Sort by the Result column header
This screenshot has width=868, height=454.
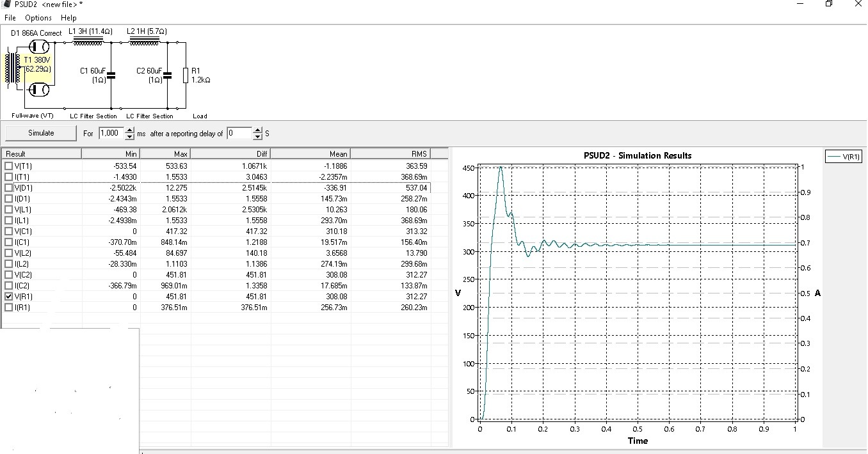42,153
